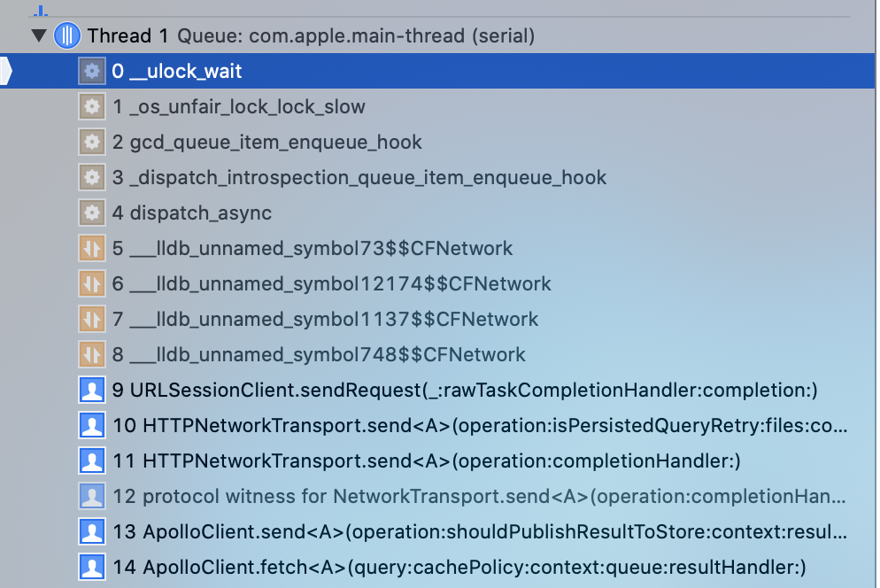Click the gear icon beside __ulock_wait
Screen dimensions: 880x588
92,71
